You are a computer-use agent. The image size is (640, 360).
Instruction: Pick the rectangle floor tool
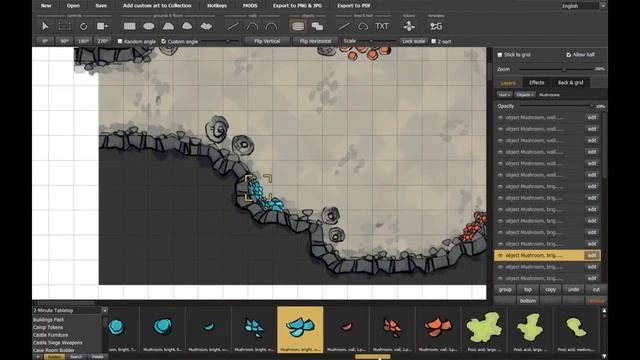point(129,26)
